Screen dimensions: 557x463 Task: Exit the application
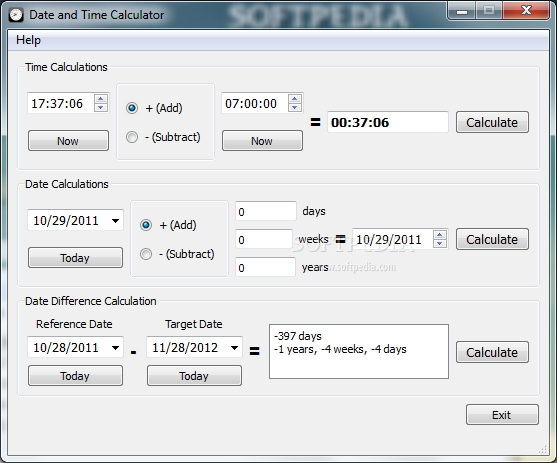[502, 414]
